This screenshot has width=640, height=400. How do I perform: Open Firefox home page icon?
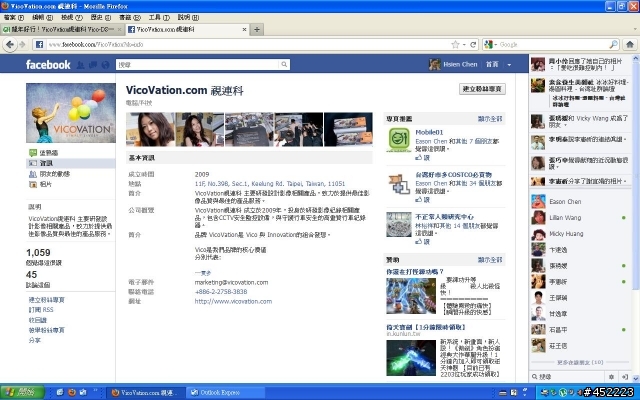[x=630, y=44]
